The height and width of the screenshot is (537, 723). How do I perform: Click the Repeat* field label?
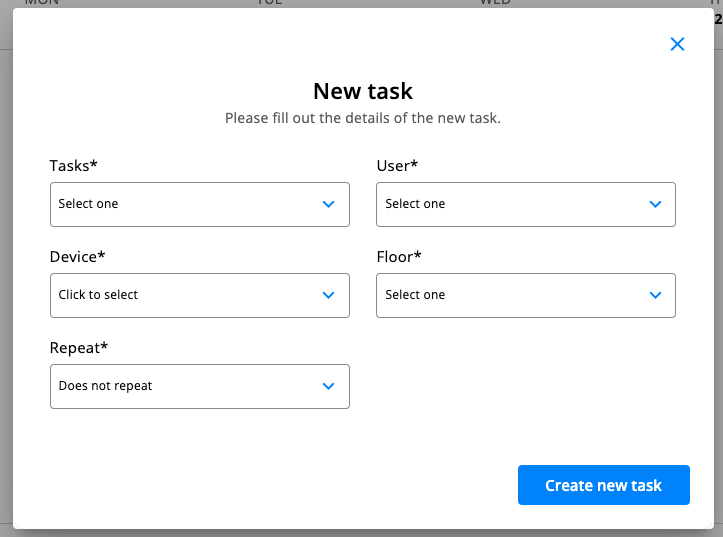click(x=79, y=348)
